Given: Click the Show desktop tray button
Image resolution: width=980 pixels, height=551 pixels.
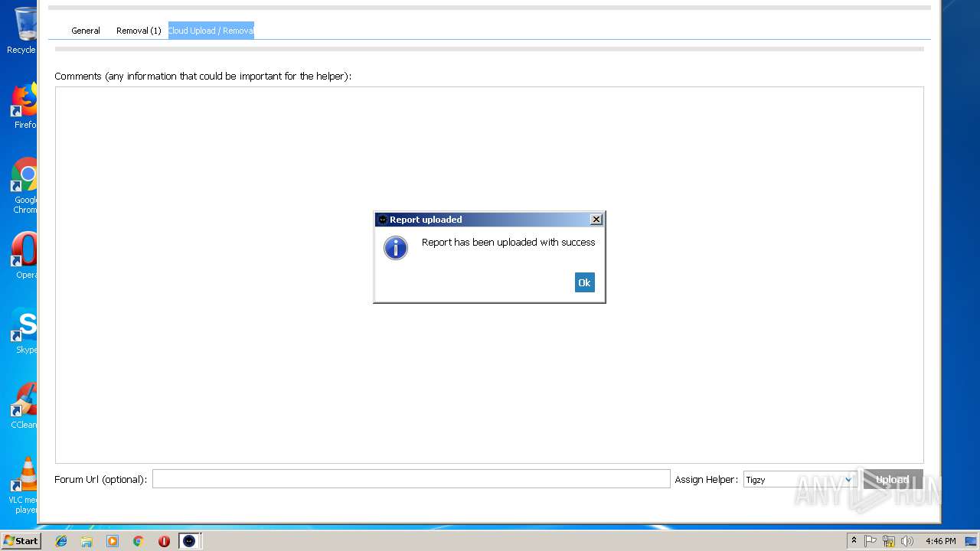Looking at the screenshot, I should pos(971,541).
